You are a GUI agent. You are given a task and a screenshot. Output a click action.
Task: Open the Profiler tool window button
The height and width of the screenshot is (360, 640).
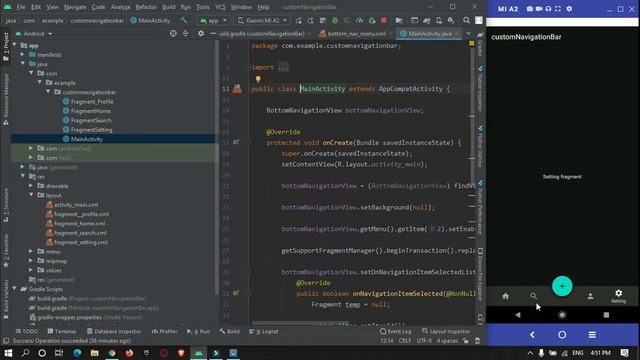point(164,331)
